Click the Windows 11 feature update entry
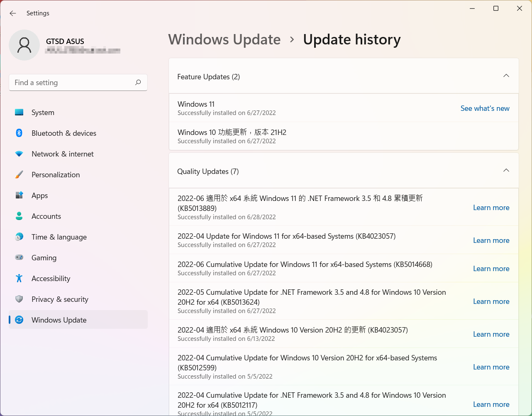The width and height of the screenshot is (532, 416). coord(344,108)
